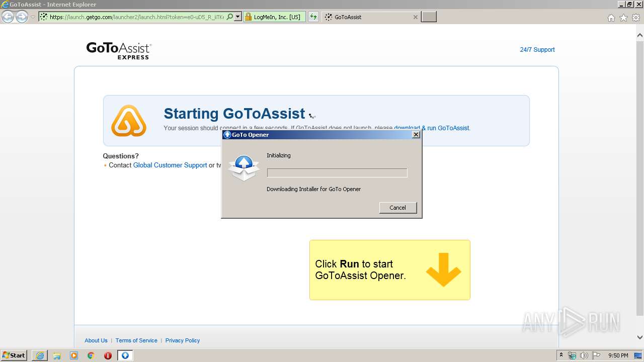Open the recent pages dropdown arrow

tap(33, 17)
